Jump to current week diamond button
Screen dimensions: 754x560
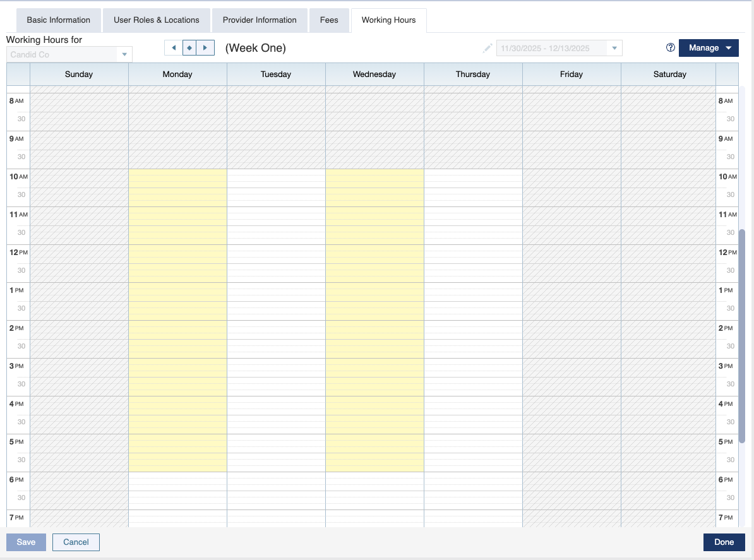(x=189, y=48)
